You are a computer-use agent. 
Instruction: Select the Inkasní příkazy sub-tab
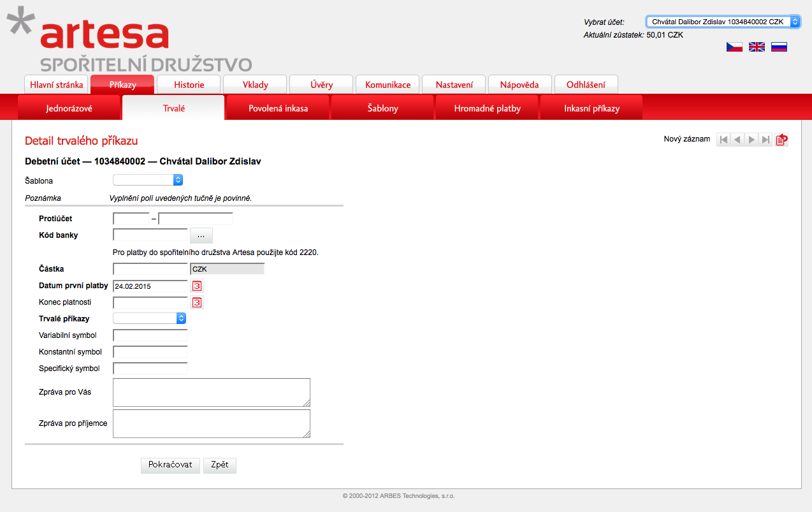point(591,108)
